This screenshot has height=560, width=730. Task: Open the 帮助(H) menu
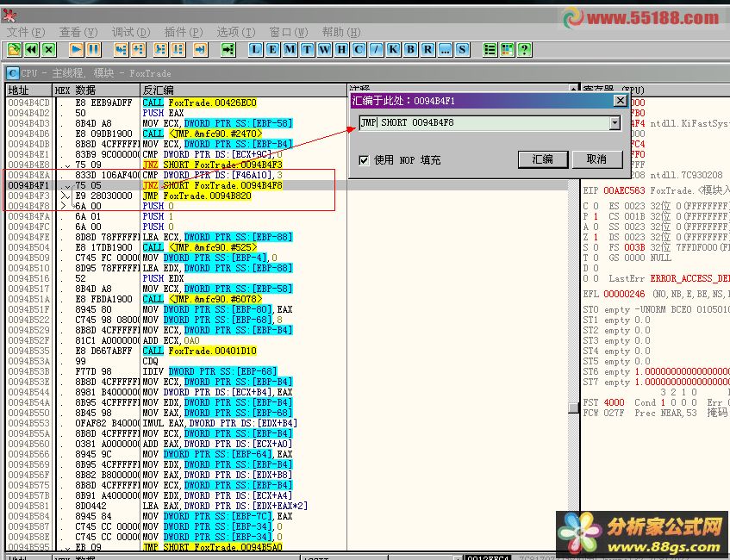[341, 32]
